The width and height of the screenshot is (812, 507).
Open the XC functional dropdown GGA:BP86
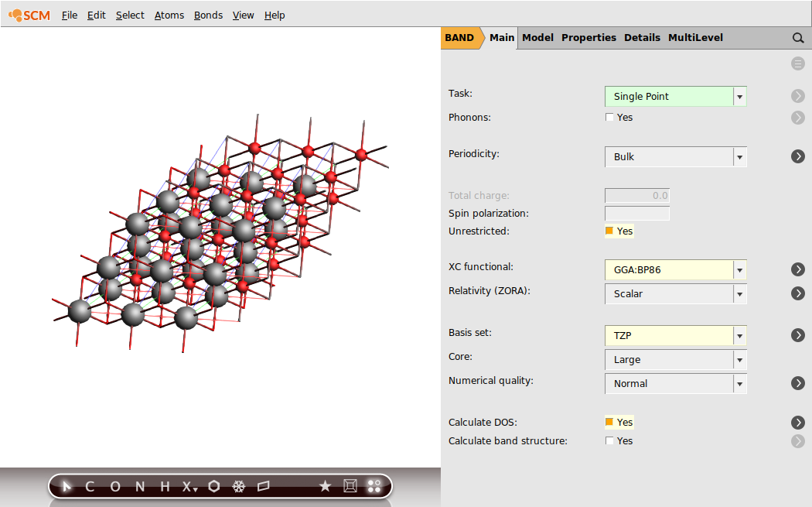675,269
